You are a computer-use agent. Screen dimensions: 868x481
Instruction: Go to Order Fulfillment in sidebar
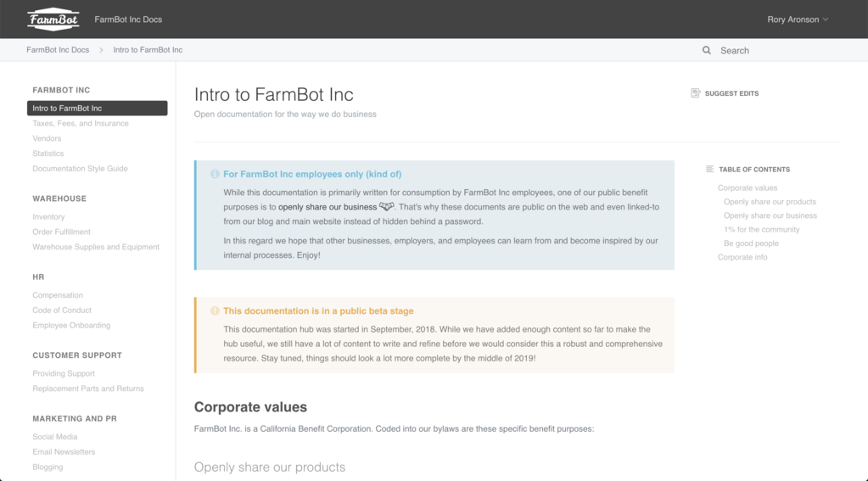pyautogui.click(x=61, y=232)
